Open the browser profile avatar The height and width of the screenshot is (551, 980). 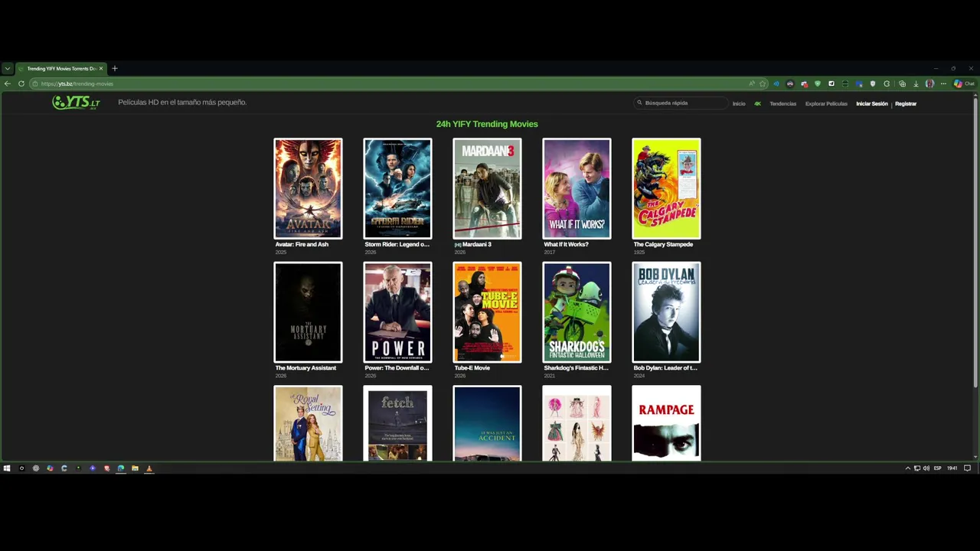929,83
